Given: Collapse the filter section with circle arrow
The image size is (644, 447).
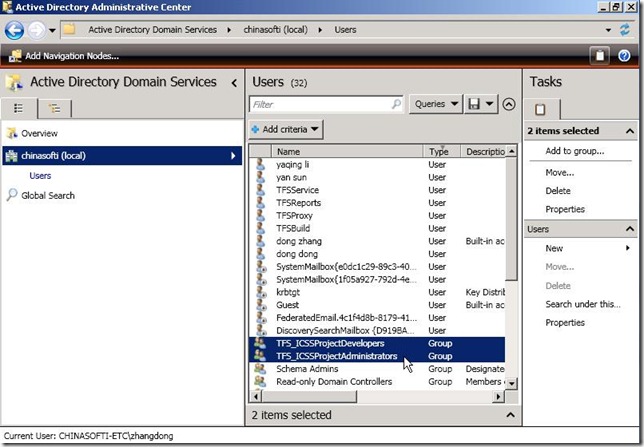Looking at the screenshot, I should (509, 104).
